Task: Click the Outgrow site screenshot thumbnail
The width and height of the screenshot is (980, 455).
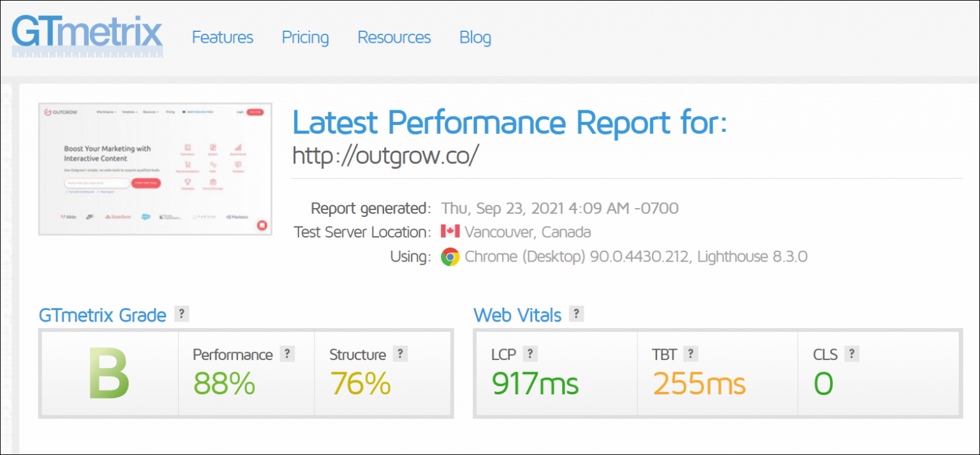Action: (x=155, y=168)
